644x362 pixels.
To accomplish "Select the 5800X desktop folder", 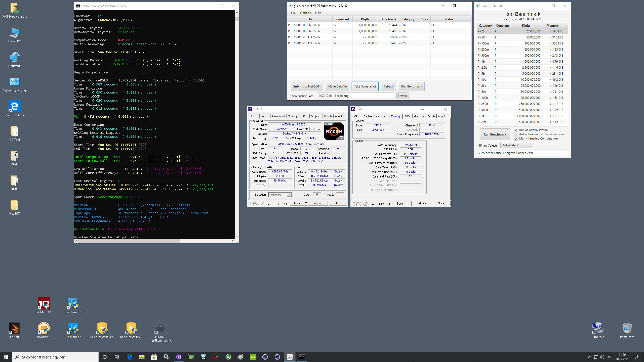I will 14,183.
